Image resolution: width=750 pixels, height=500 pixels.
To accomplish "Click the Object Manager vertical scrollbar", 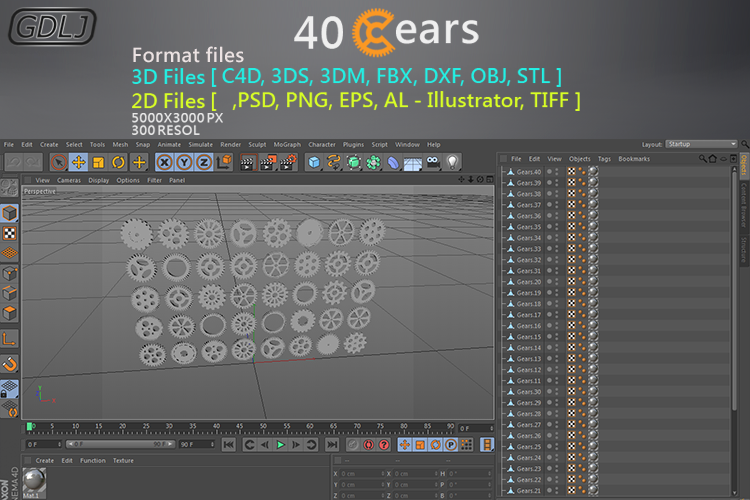I will (x=735, y=292).
